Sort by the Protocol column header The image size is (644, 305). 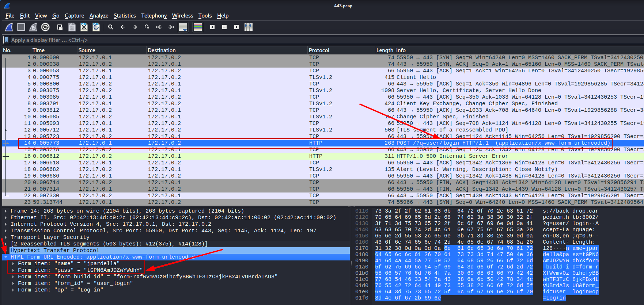pos(341,50)
